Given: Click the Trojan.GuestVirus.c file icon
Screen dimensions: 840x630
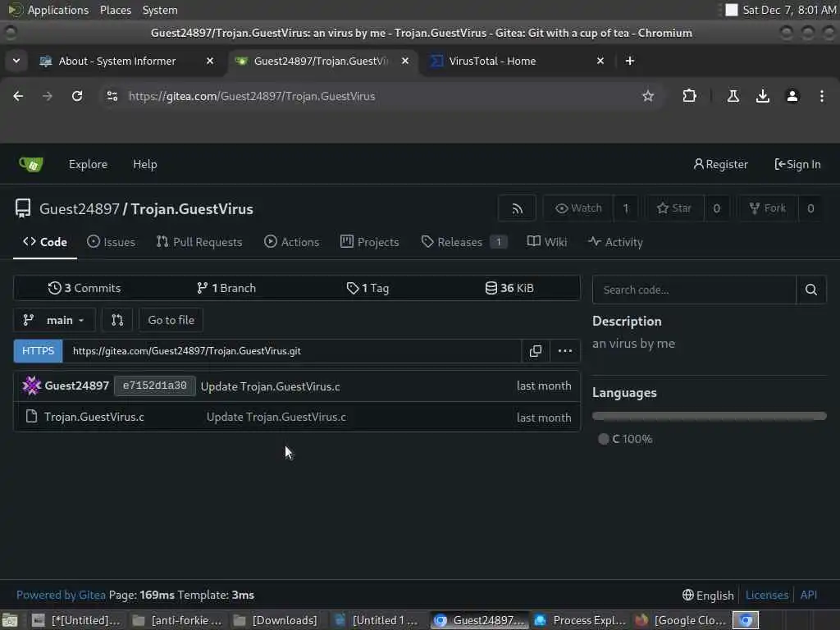Looking at the screenshot, I should 32,416.
